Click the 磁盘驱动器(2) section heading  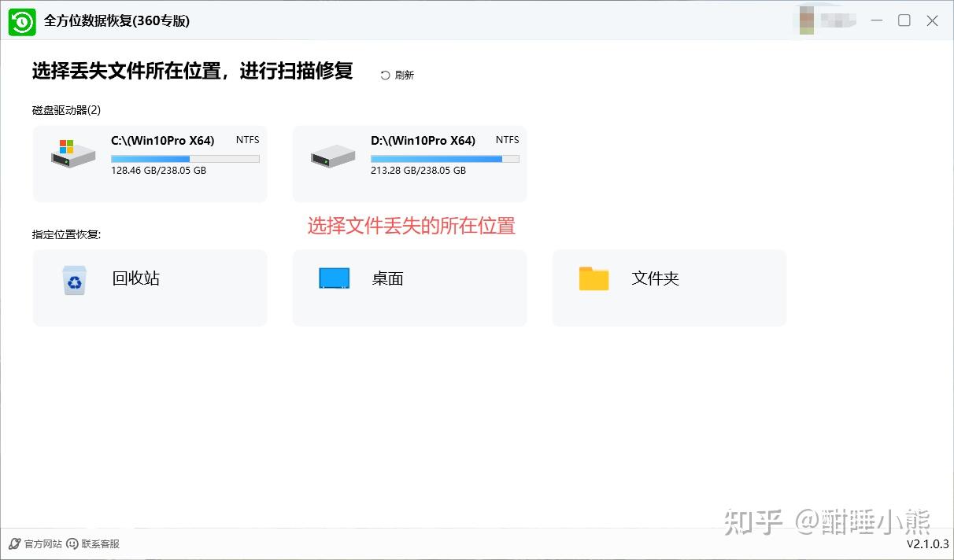(x=67, y=110)
